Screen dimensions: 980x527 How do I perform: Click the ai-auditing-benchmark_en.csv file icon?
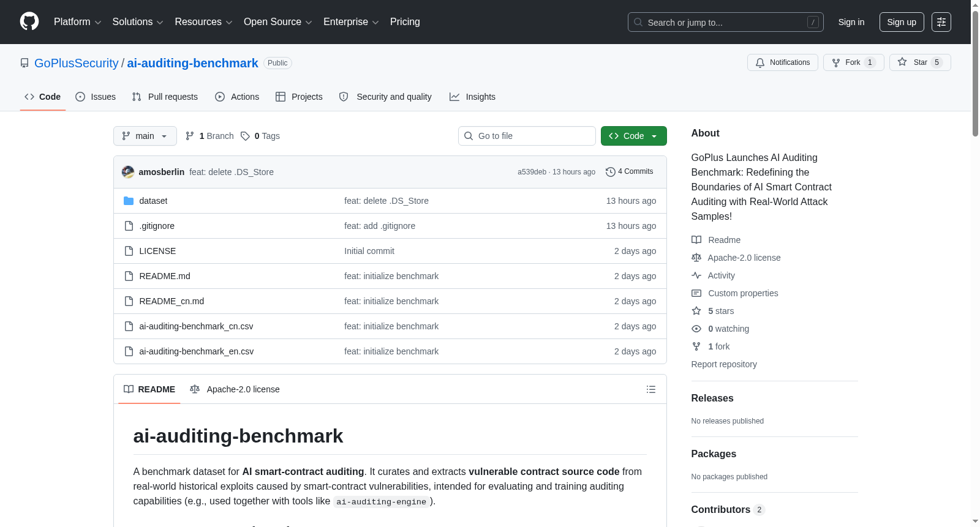(129, 351)
